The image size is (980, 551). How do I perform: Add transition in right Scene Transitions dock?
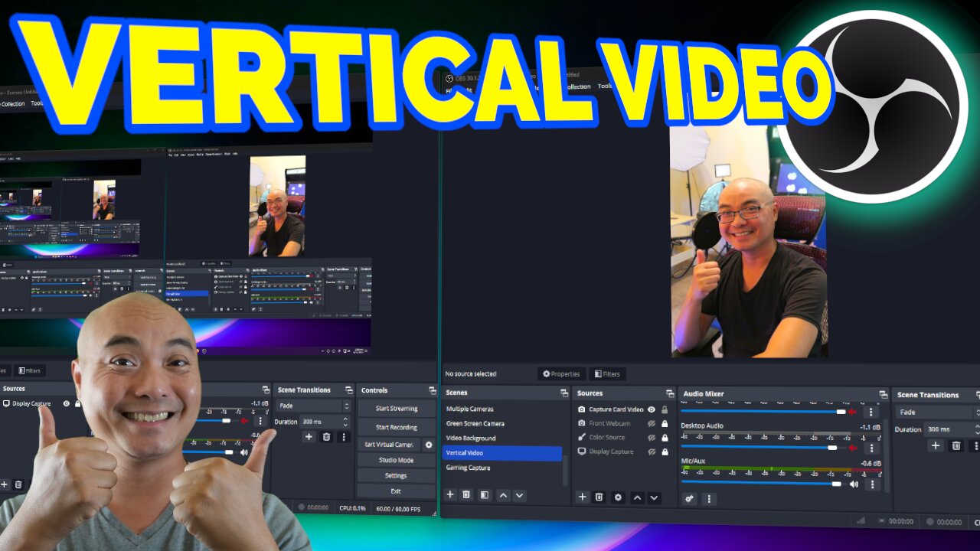click(936, 445)
